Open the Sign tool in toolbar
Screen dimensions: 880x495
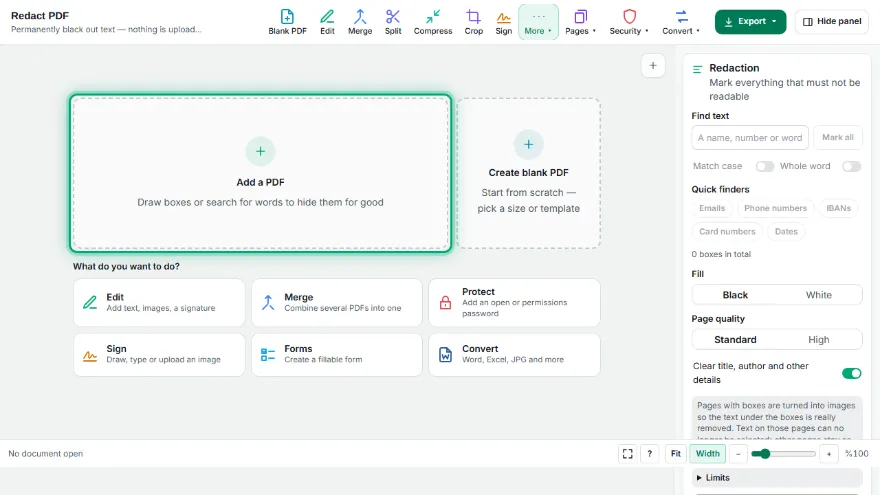[x=503, y=22]
